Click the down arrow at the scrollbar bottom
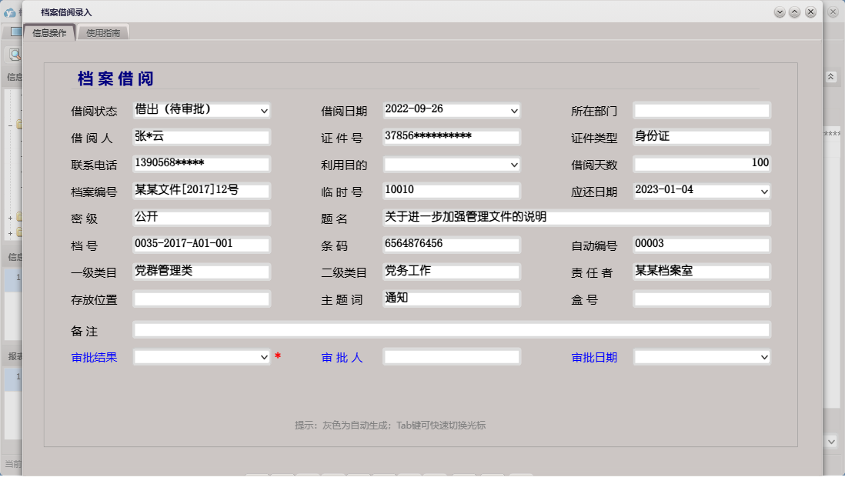Image resolution: width=845 pixels, height=504 pixels. coord(831,441)
